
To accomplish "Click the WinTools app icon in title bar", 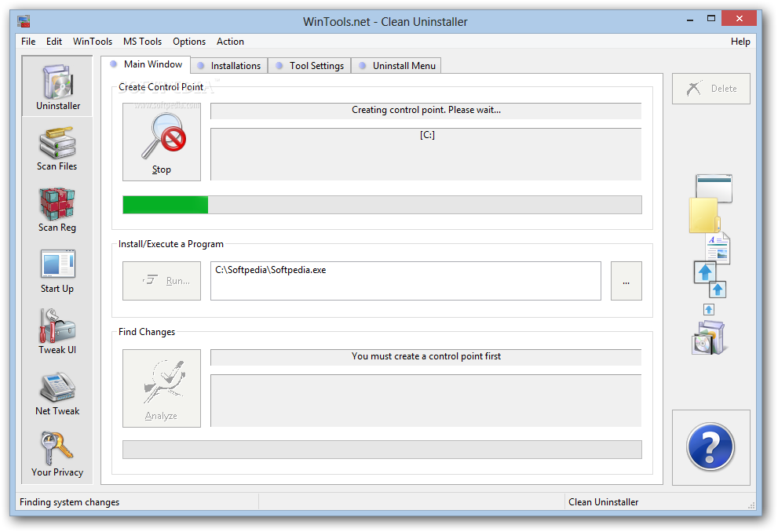I will [x=24, y=21].
